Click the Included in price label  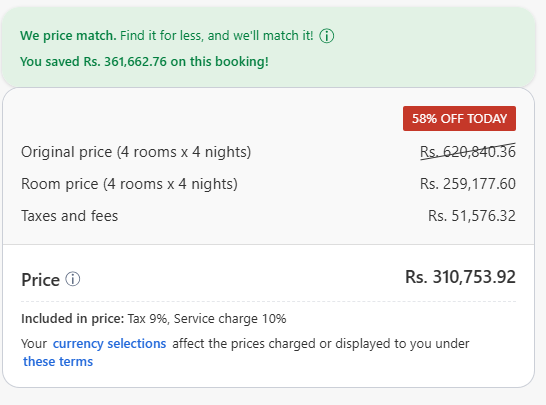[x=72, y=319]
